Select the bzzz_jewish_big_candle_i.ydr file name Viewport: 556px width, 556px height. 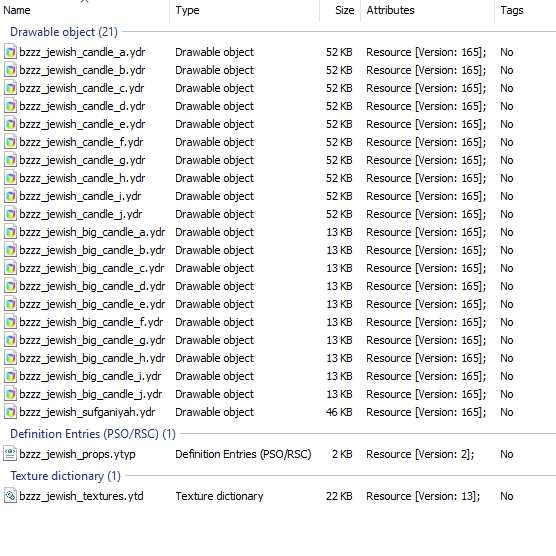coord(90,376)
